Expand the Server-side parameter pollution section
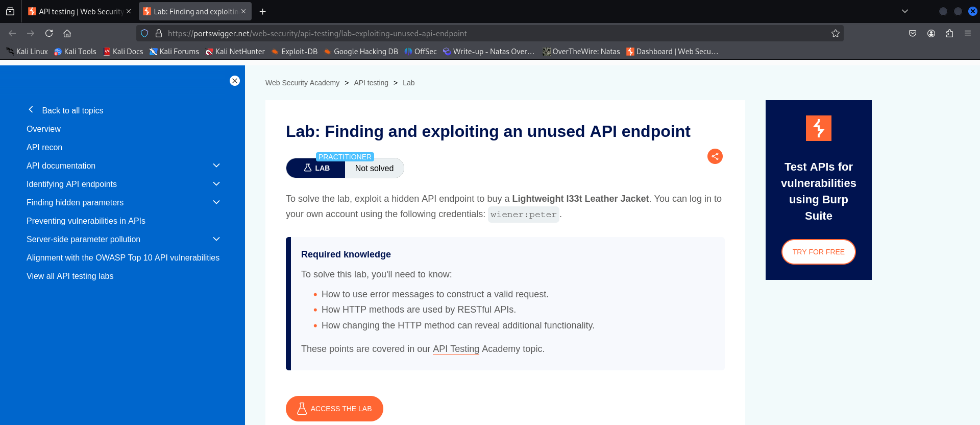Image resolution: width=980 pixels, height=425 pixels. tap(216, 239)
